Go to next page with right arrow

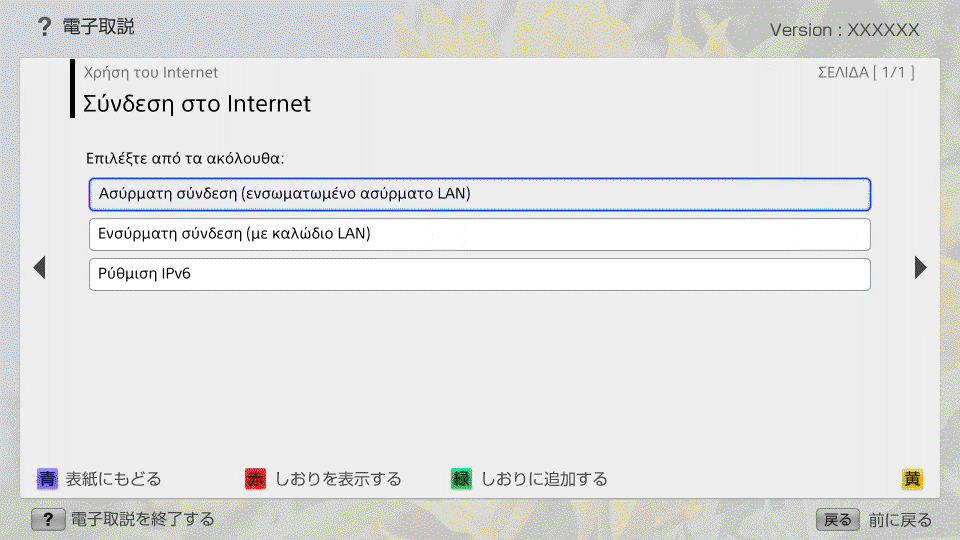[921, 268]
